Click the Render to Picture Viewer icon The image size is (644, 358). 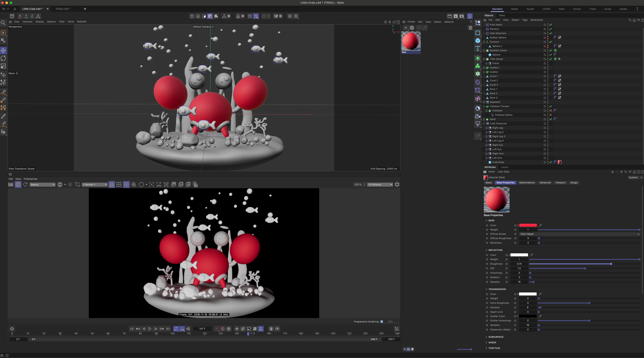pos(456,16)
